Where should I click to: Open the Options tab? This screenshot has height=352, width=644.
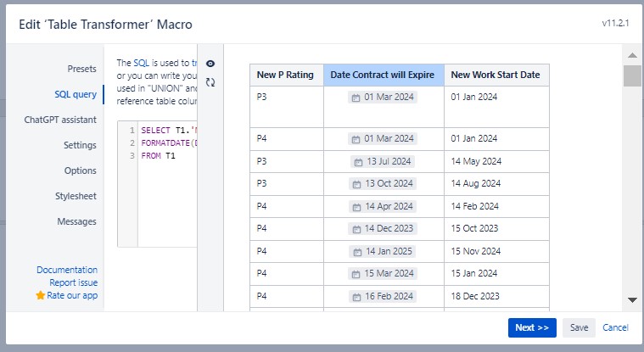click(80, 170)
